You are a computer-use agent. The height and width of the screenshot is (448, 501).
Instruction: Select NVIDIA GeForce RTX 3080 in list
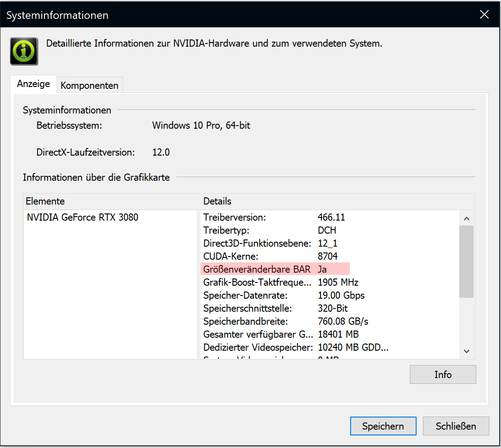[83, 217]
